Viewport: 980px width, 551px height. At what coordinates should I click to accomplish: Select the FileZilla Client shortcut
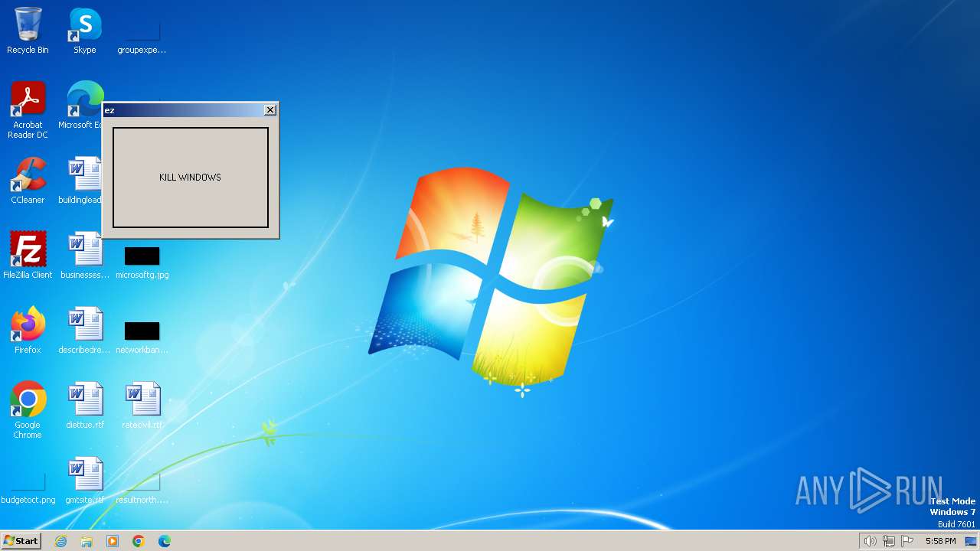[x=28, y=256]
